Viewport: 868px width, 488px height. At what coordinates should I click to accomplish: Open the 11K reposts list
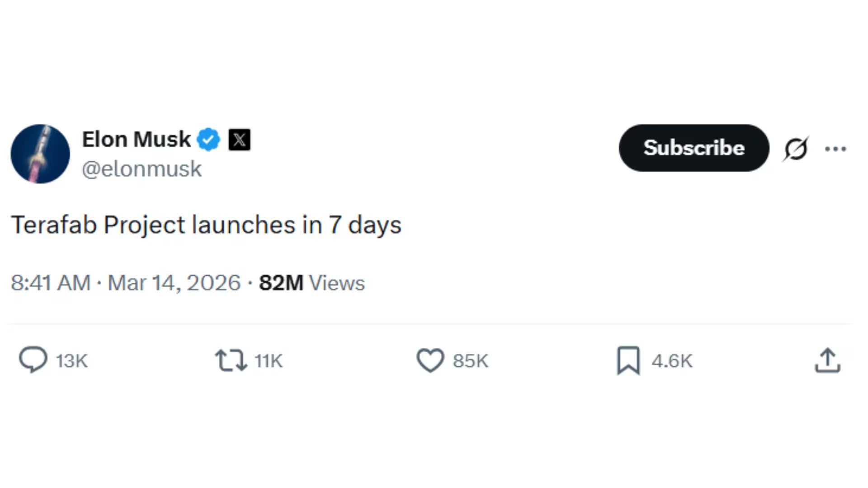(x=267, y=360)
